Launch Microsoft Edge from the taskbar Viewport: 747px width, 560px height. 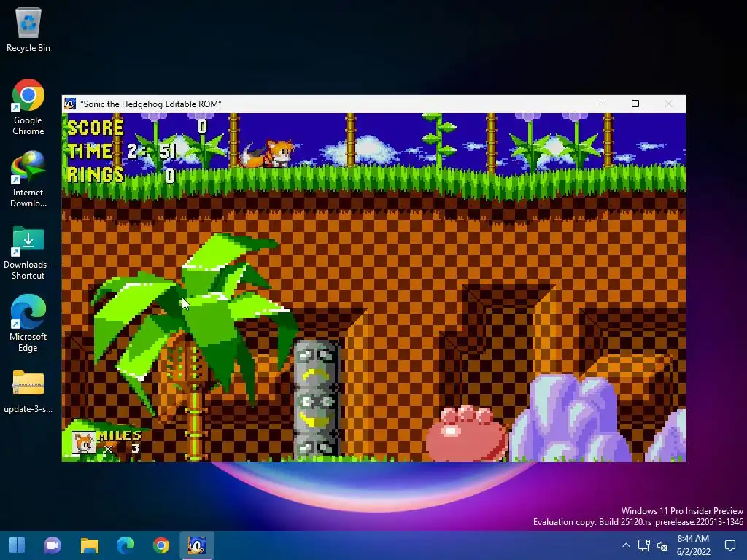pyautogui.click(x=125, y=545)
